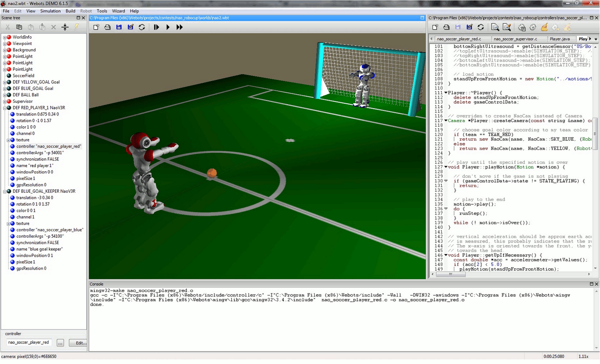Click the ... browse button beside controller field
Viewport: 600px width, 364px height.
[60, 343]
